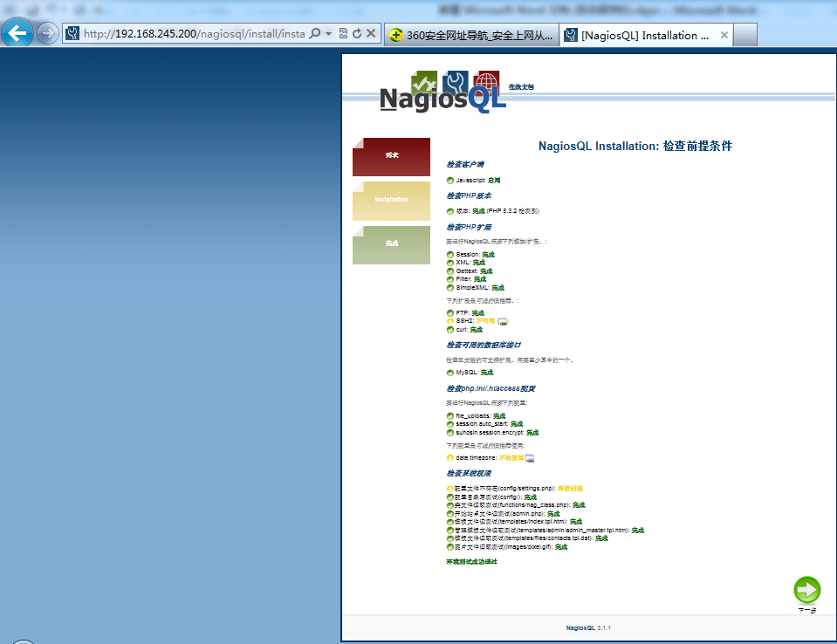The height and width of the screenshot is (644, 837).
Task: Click the green Next arrow button
Action: (806, 590)
